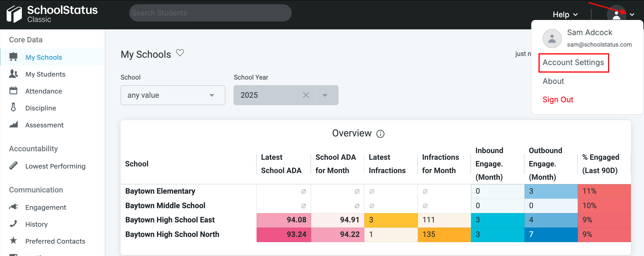Screen dimensions: 644x256
Task: Click the Sign Out link
Action: tap(558, 100)
